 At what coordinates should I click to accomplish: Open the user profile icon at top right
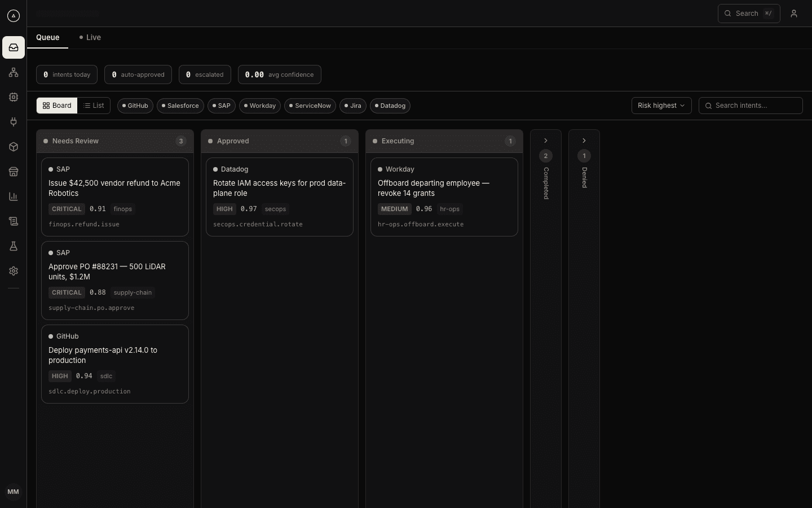[794, 14]
